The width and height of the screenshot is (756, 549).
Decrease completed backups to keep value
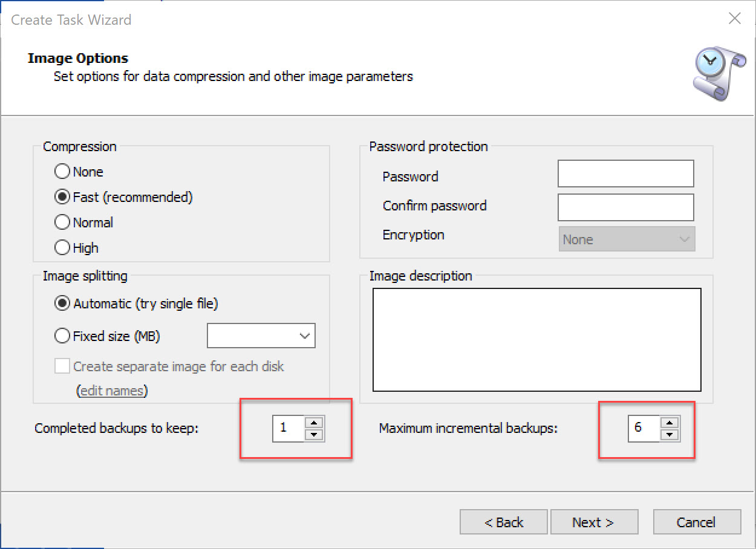314,435
